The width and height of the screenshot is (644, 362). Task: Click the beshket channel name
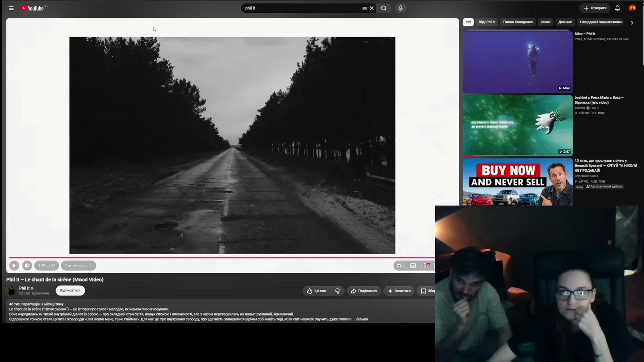tap(580, 108)
